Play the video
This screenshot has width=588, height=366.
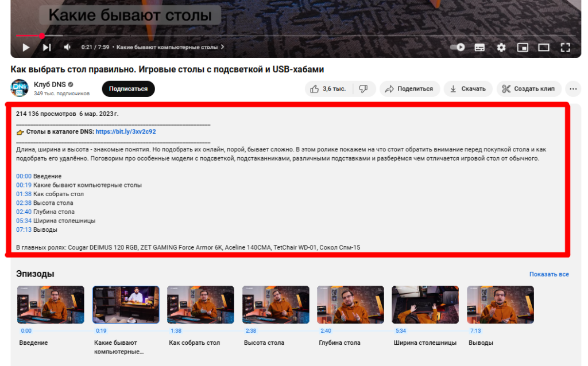pos(26,47)
